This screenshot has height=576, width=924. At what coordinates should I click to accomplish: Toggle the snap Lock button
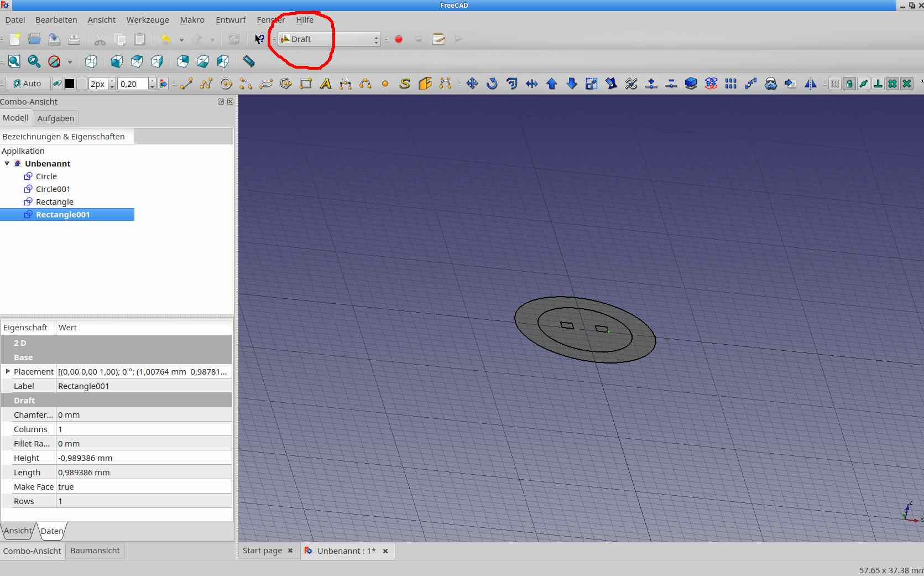coord(849,84)
